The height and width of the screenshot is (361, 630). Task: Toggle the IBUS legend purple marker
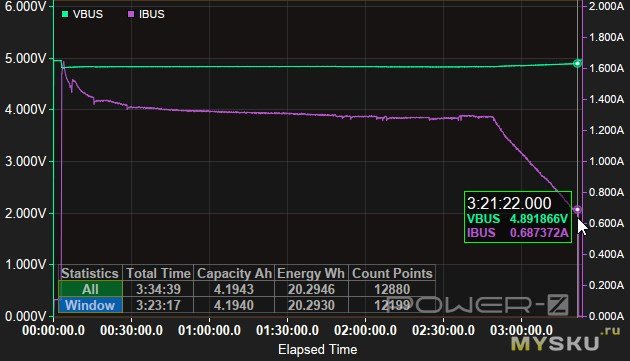(x=131, y=14)
